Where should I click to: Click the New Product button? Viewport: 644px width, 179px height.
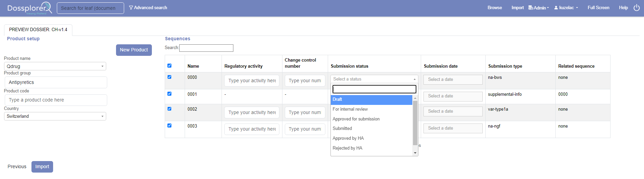[134, 50]
